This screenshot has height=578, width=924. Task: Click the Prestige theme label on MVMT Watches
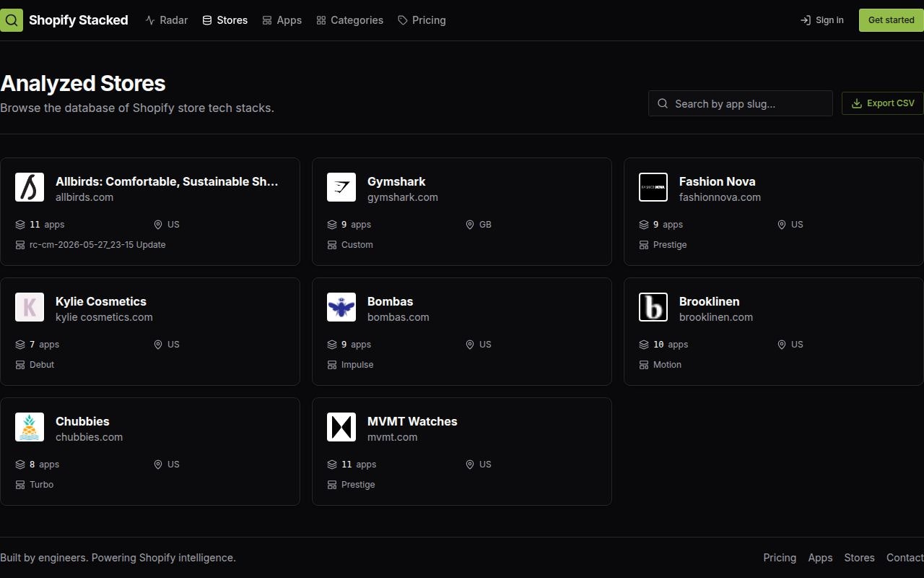click(x=358, y=485)
